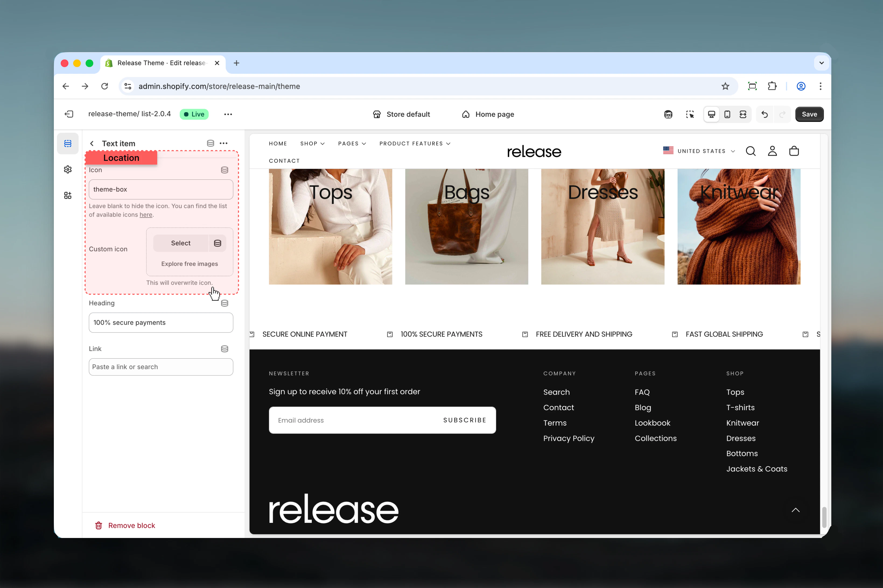Open the Tops collection image
Image resolution: width=883 pixels, height=588 pixels.
click(330, 226)
